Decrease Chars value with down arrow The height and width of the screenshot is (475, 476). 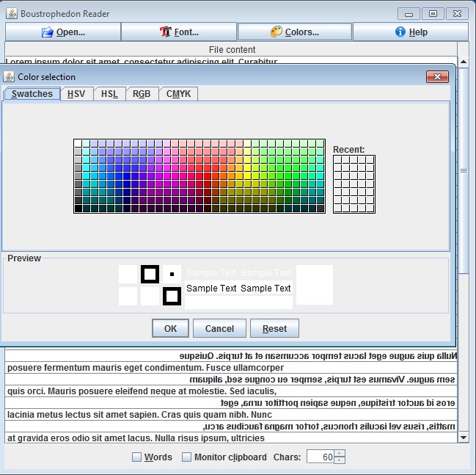[x=339, y=461]
